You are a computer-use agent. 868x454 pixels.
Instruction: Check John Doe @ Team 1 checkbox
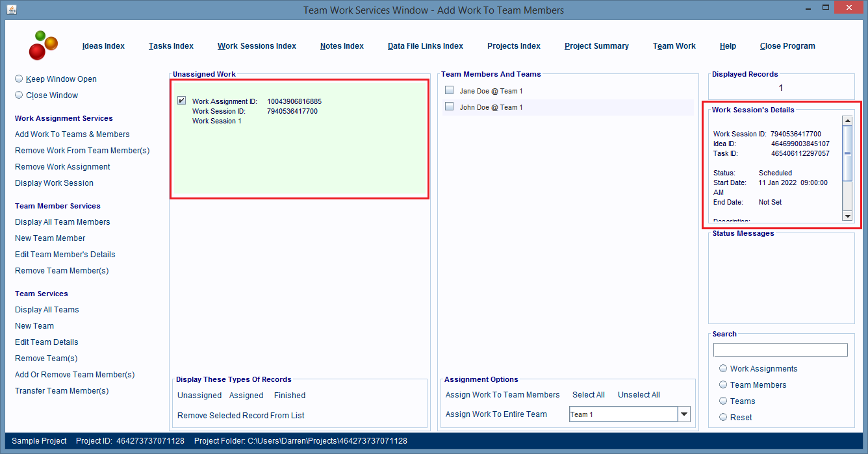coord(449,107)
